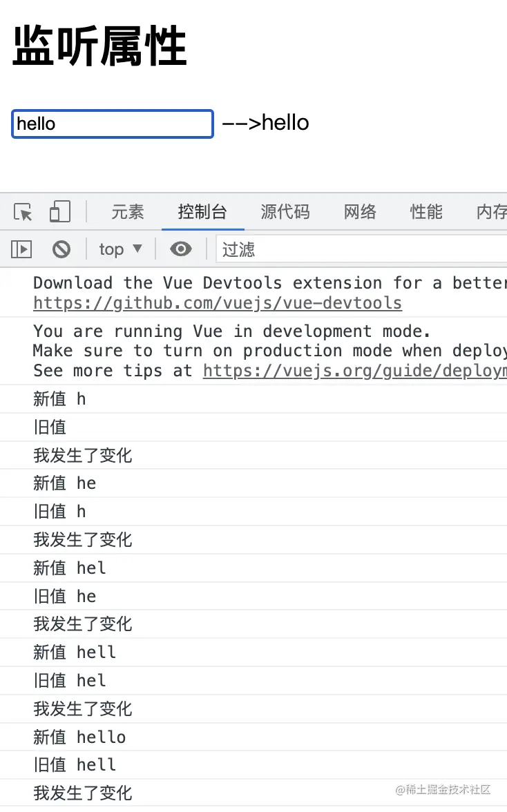
Task: Open the 源代码 tab
Action: tap(285, 212)
